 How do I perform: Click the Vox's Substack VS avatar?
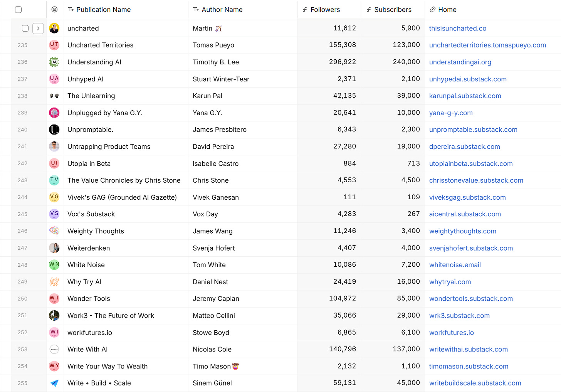54,214
